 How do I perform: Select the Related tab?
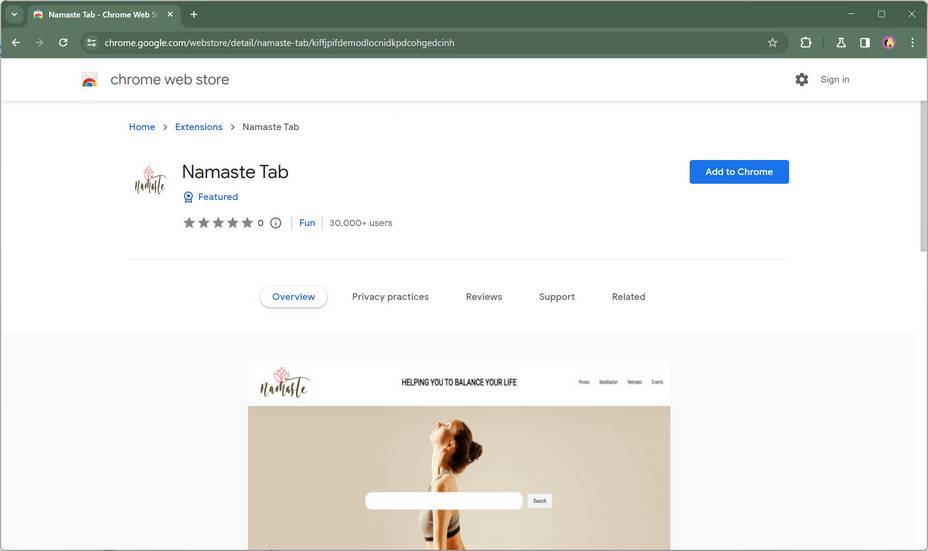pos(628,297)
